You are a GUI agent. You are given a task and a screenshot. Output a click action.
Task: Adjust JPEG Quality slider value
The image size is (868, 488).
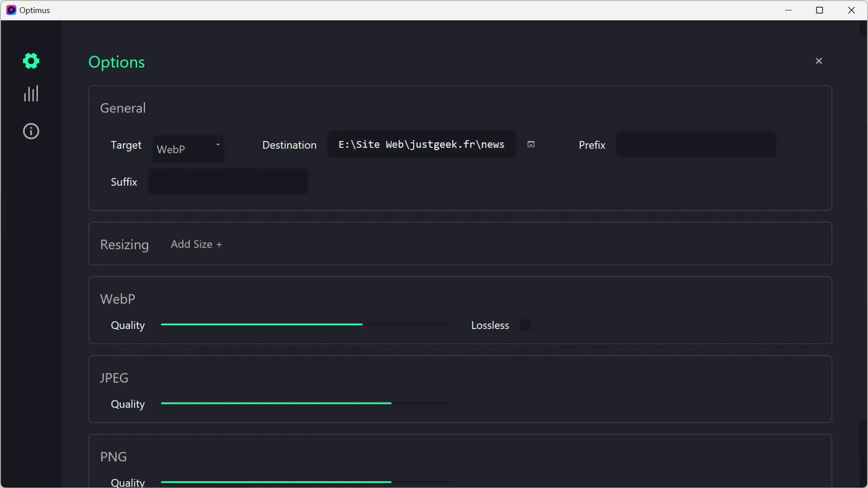[x=391, y=404]
